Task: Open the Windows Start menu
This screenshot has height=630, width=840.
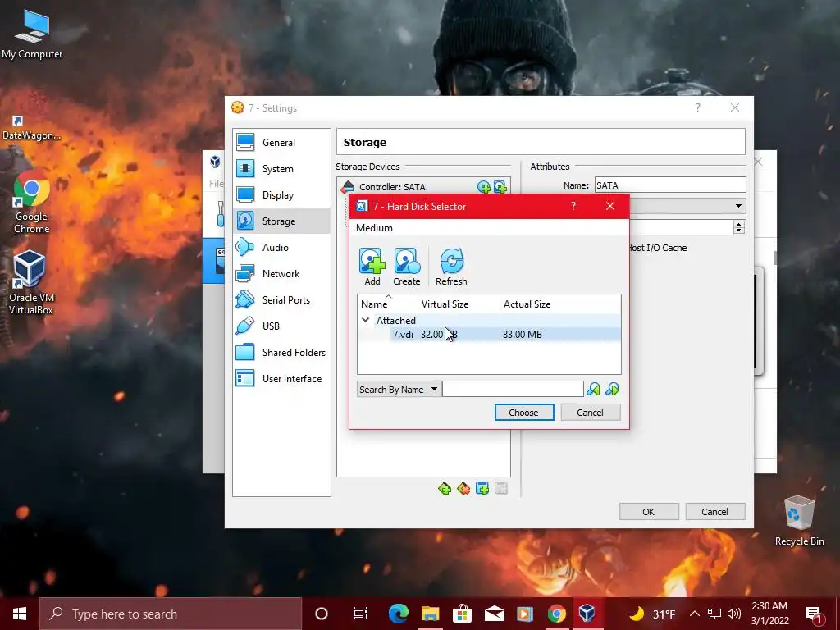Action: [20, 614]
